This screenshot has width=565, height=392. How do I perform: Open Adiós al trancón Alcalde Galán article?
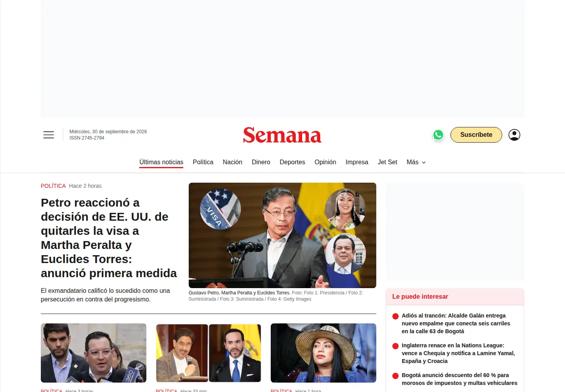pyautogui.click(x=456, y=323)
